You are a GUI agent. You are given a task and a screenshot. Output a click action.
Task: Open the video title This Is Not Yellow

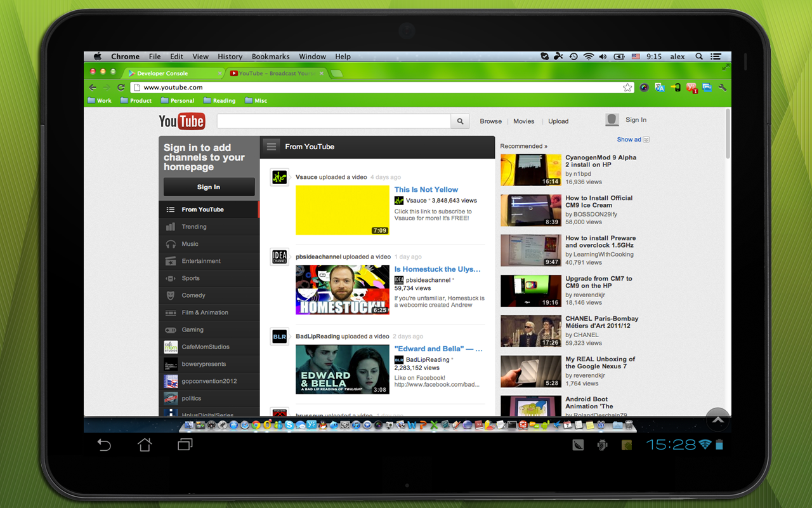tap(426, 189)
